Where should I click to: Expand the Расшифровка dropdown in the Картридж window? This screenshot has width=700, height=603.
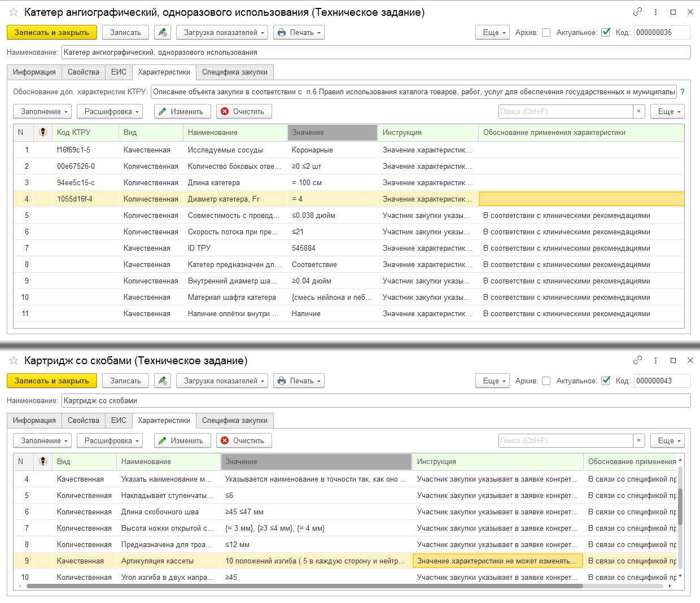pos(110,441)
